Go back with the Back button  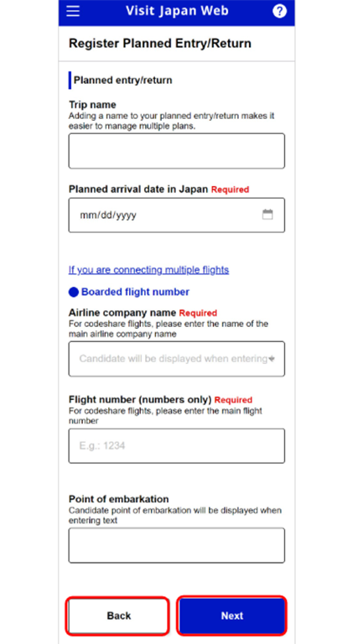pos(118,615)
